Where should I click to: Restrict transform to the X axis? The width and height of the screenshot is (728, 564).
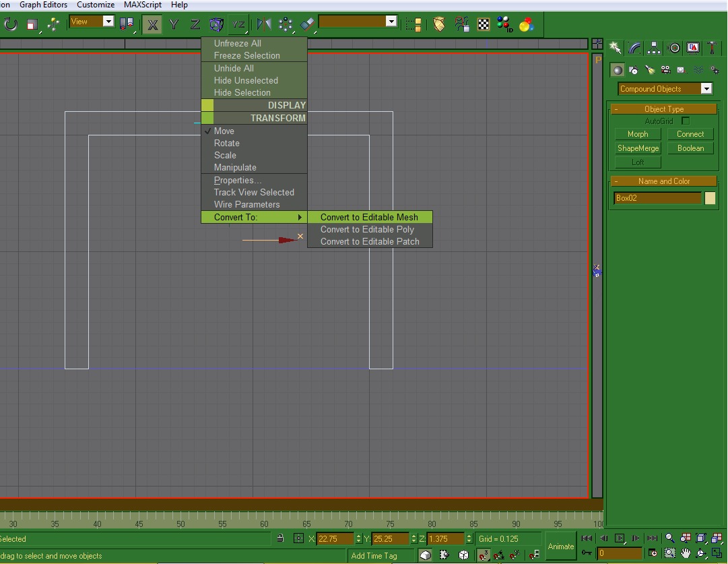[x=152, y=24]
